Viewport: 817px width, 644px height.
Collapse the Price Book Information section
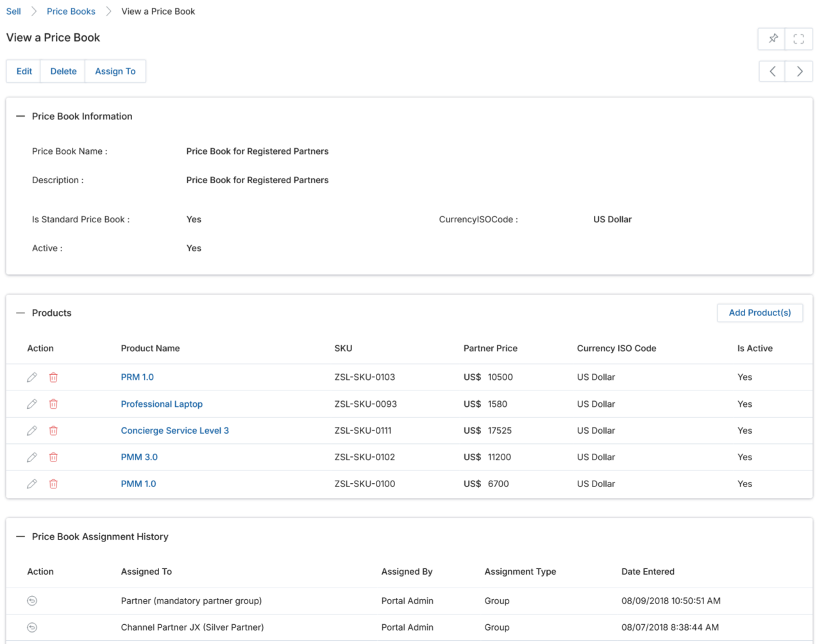pos(21,116)
